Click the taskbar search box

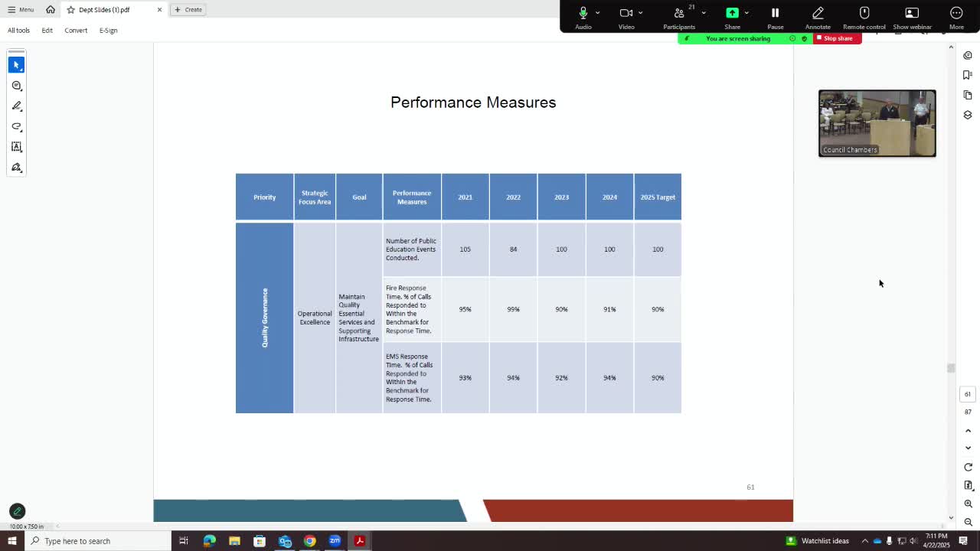coord(98,541)
